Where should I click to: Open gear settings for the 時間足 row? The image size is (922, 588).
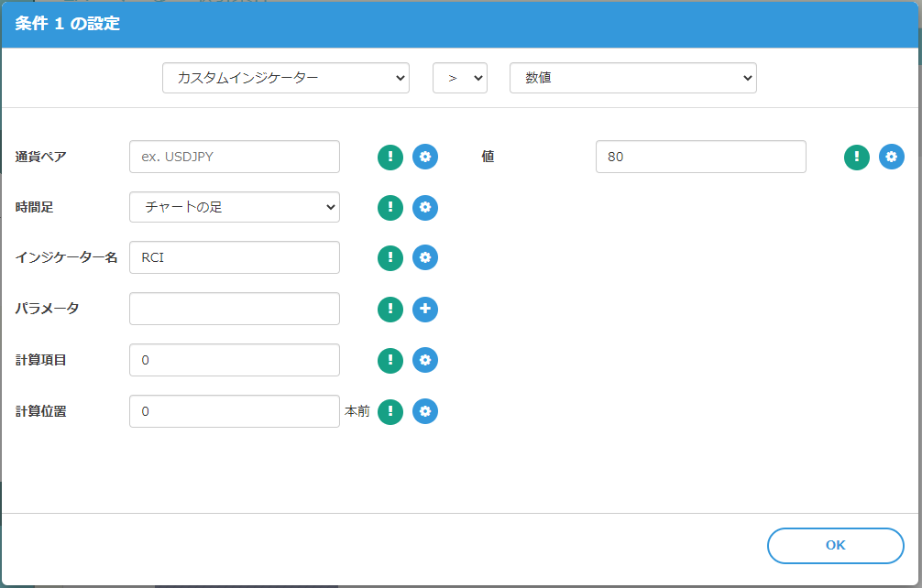[425, 208]
